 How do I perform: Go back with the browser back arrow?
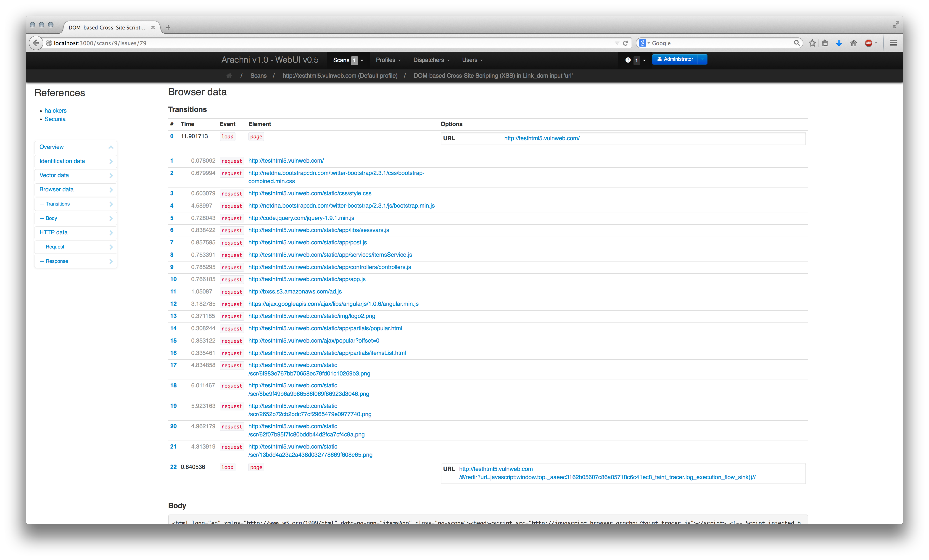tap(36, 43)
